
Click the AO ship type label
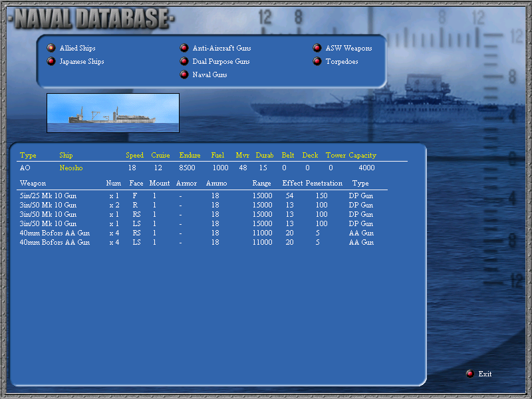pos(25,168)
